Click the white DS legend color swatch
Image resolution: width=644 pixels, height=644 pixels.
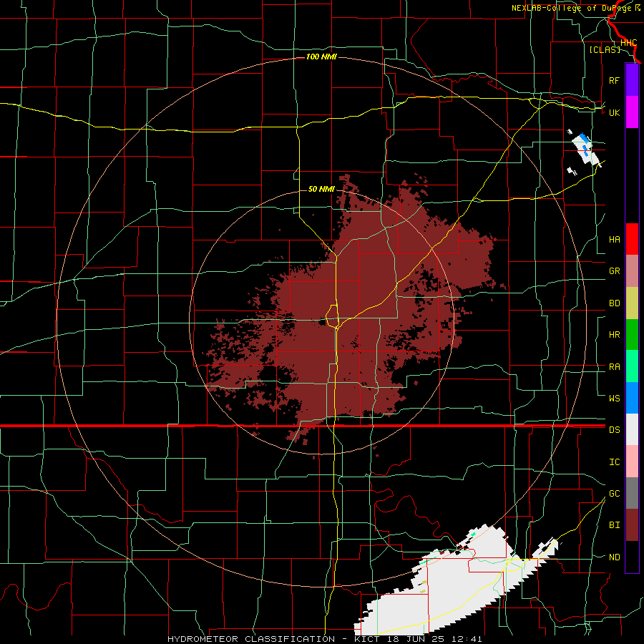(632, 429)
